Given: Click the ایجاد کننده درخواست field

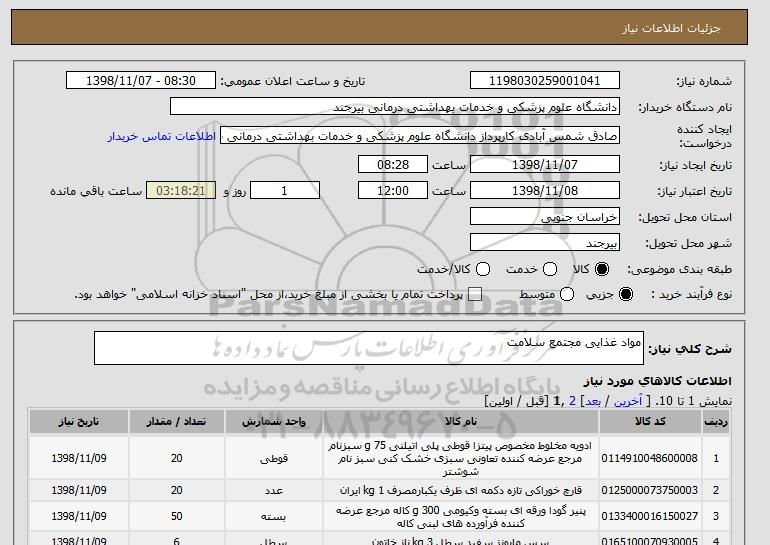Looking at the screenshot, I should [420, 136].
